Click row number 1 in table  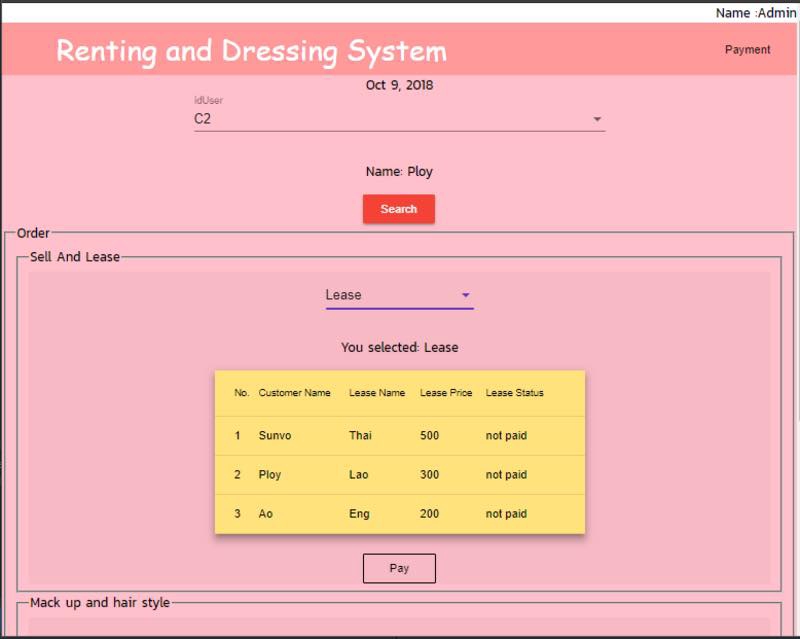point(237,435)
